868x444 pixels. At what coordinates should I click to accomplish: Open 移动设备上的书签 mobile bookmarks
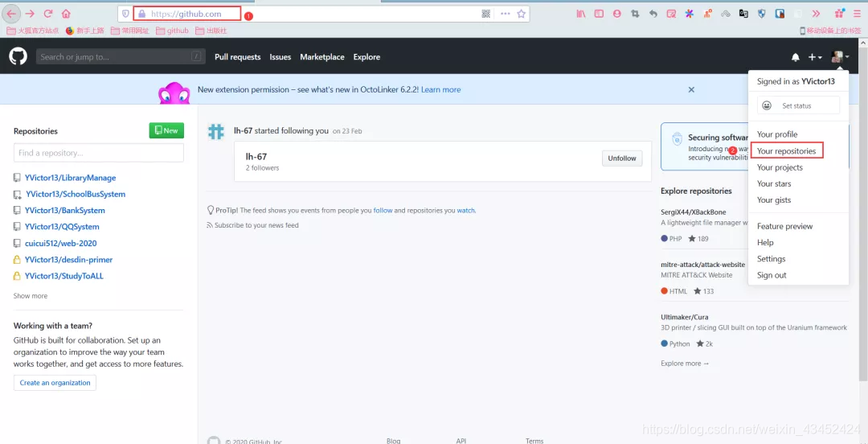point(830,31)
